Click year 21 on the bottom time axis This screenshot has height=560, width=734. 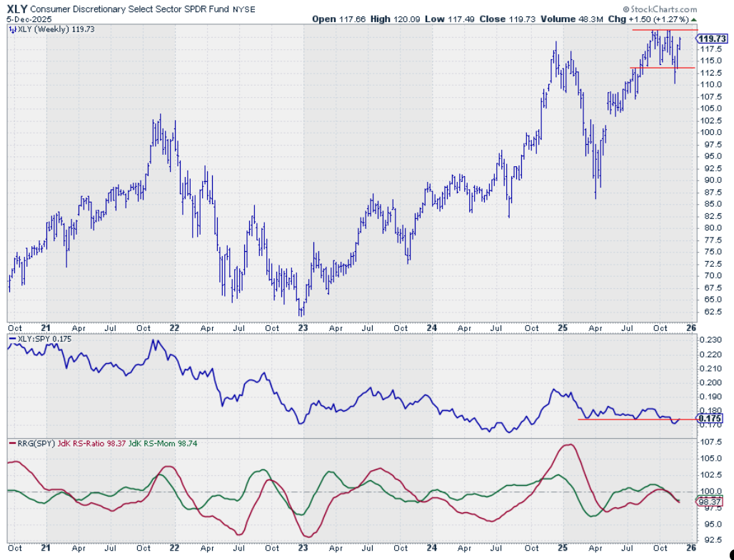[x=46, y=548]
